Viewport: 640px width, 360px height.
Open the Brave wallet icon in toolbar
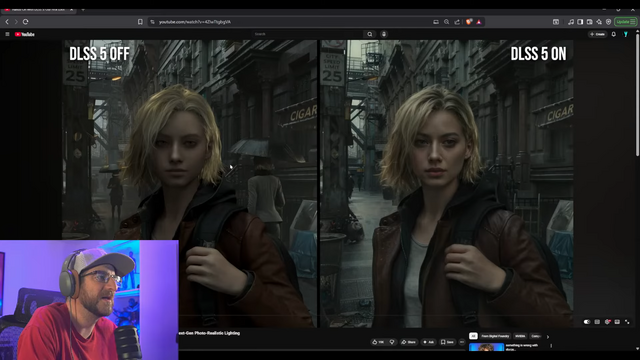tap(589, 22)
